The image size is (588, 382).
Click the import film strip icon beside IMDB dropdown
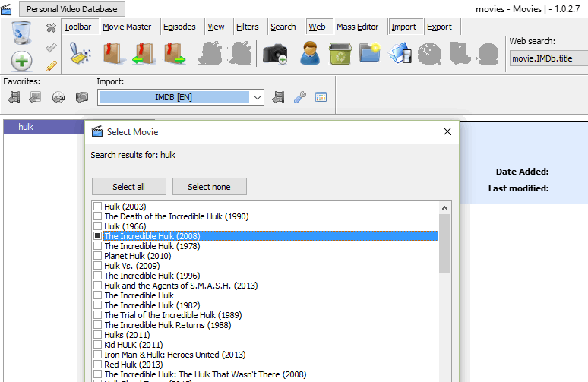278,97
